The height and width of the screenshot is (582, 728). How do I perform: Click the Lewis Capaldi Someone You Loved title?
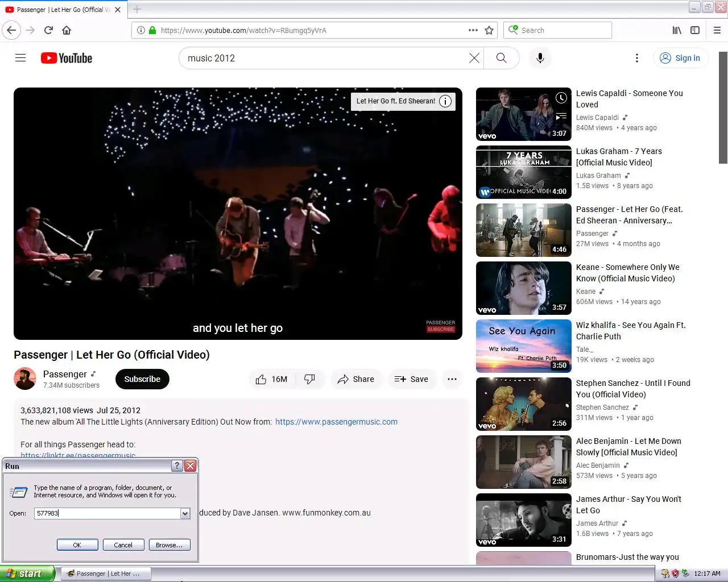pyautogui.click(x=630, y=99)
